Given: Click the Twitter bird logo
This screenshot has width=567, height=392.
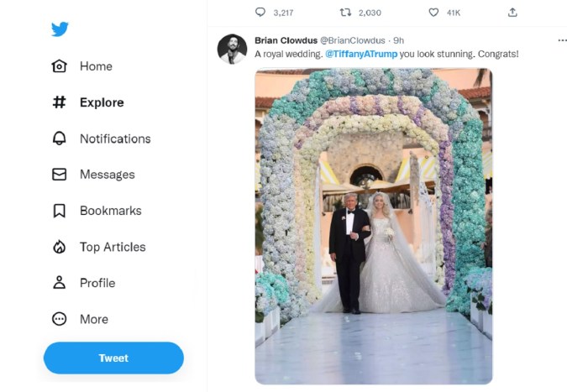Looking at the screenshot, I should coord(60,29).
